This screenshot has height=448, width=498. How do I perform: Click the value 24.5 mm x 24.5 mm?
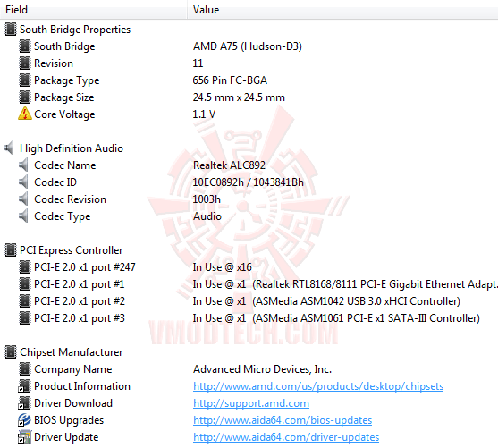click(239, 97)
